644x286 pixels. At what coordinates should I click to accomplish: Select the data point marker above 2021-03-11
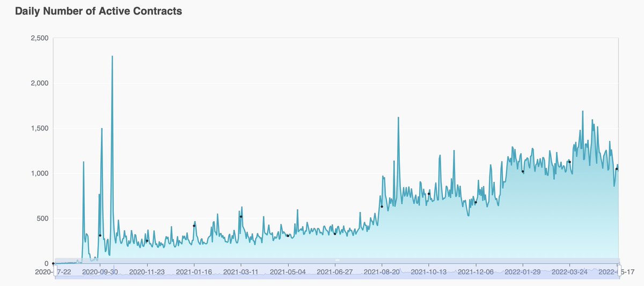(241, 217)
